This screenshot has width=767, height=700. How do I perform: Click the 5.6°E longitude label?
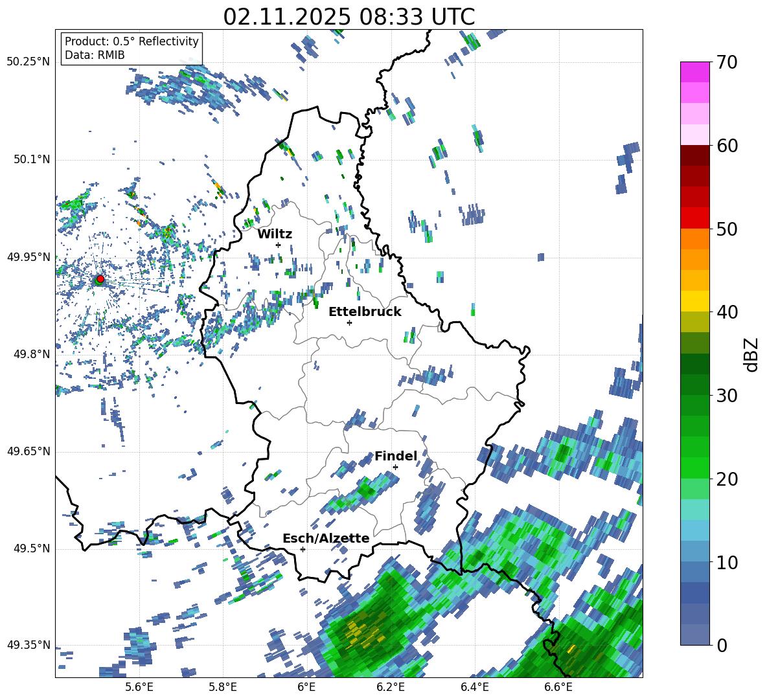point(139,687)
